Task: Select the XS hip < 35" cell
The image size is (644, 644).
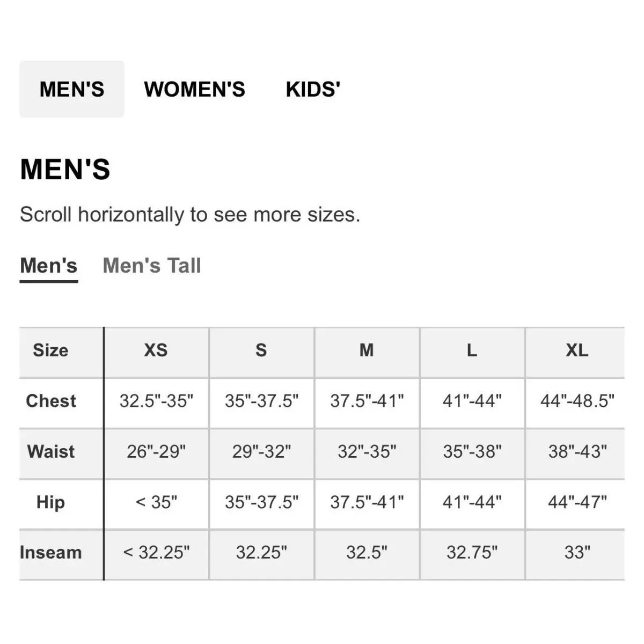Action: pos(156,502)
